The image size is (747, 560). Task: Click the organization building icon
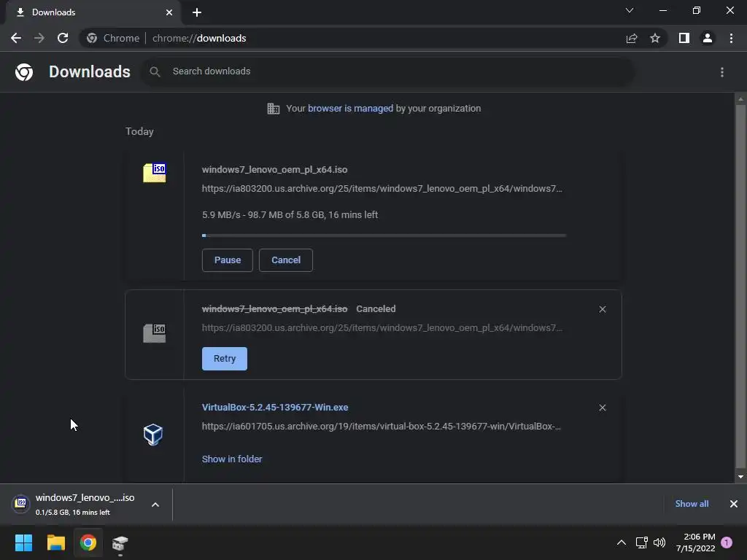(274, 109)
